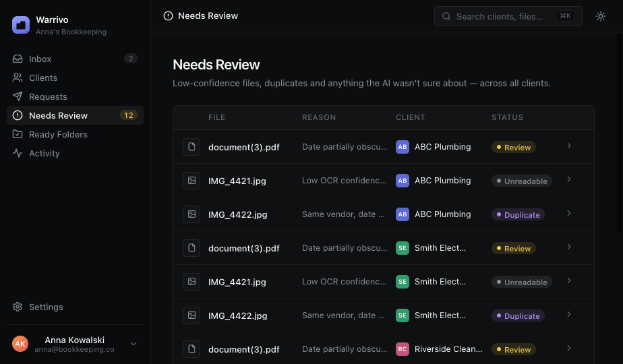This screenshot has height=364, width=623.
Task: Click the SE avatar in the Smith Elect IMG_4422.jpg row
Action: tap(403, 315)
